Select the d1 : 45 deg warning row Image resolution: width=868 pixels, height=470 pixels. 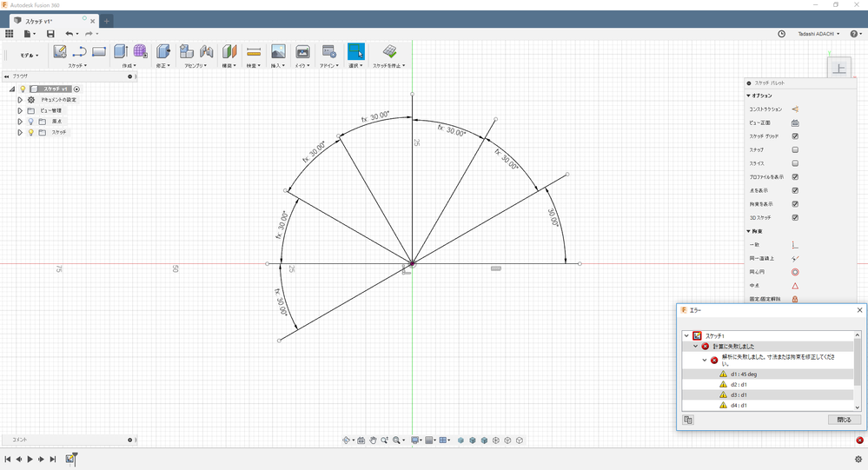click(767, 374)
